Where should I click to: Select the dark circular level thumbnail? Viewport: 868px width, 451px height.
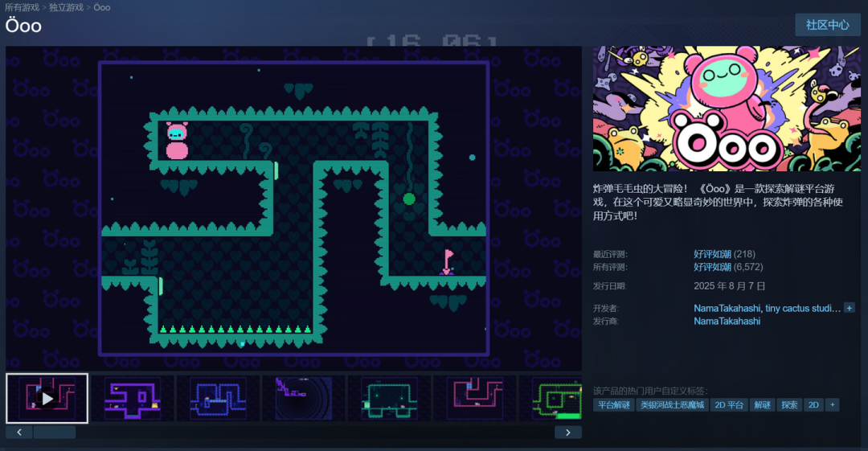[303, 399]
